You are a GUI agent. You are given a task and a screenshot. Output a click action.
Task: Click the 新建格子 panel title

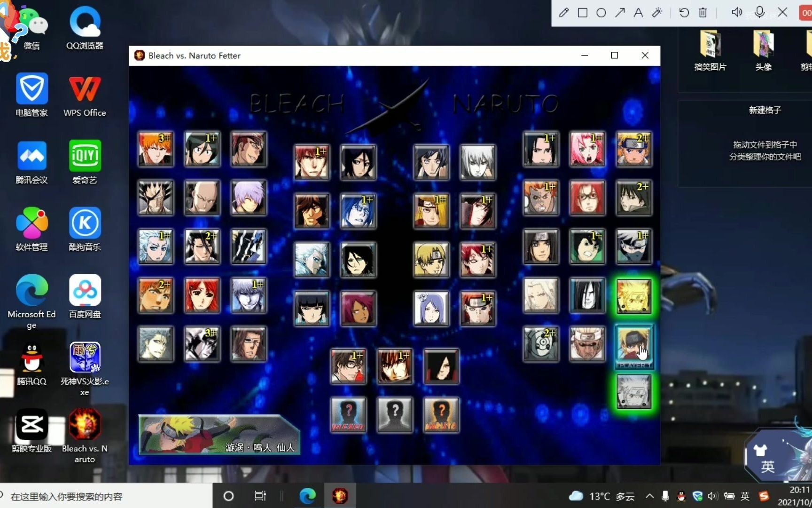pyautogui.click(x=765, y=110)
